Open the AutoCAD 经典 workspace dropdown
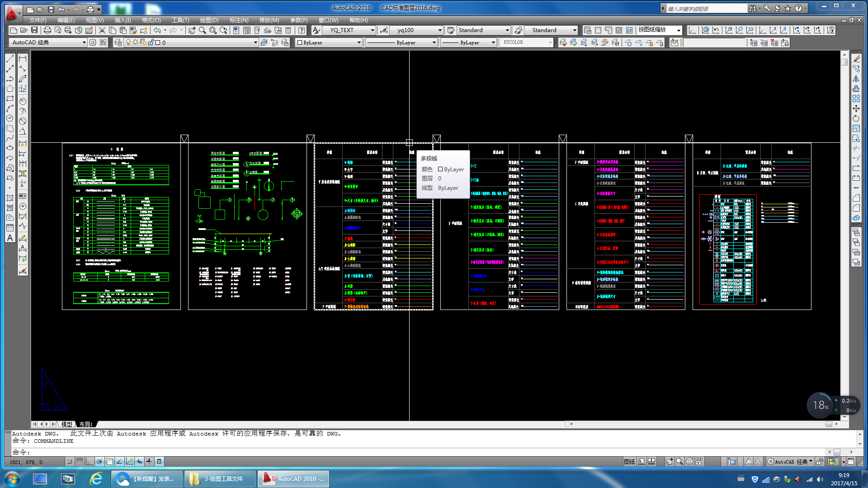This screenshot has height=488, width=868. point(84,42)
